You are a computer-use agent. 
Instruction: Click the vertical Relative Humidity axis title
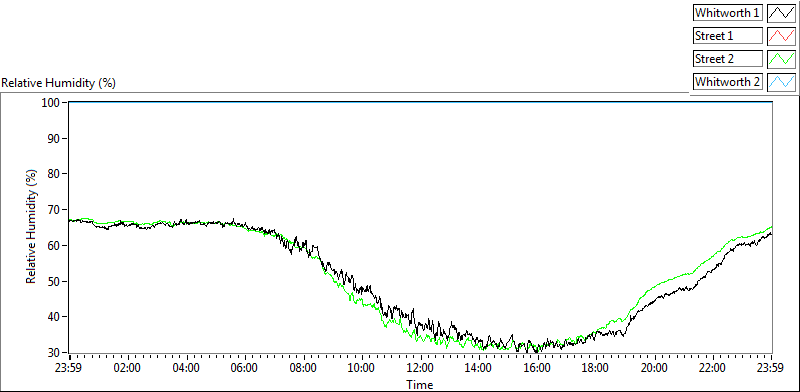(32, 228)
